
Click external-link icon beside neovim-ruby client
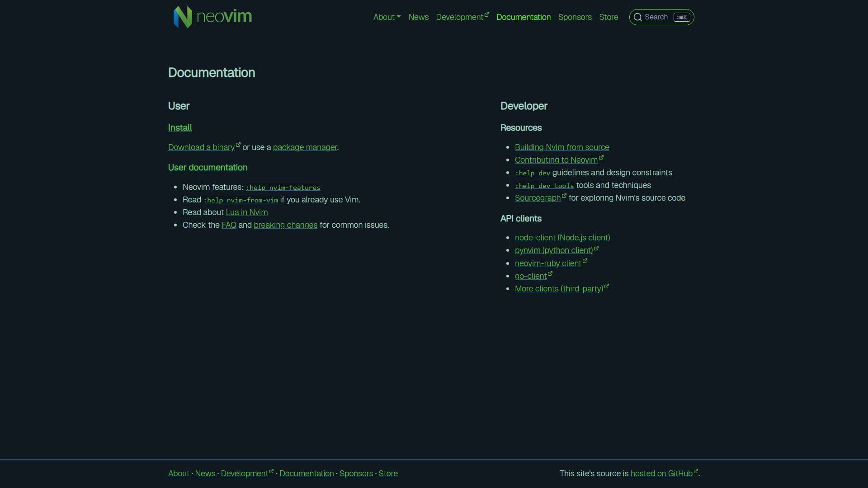[585, 261]
